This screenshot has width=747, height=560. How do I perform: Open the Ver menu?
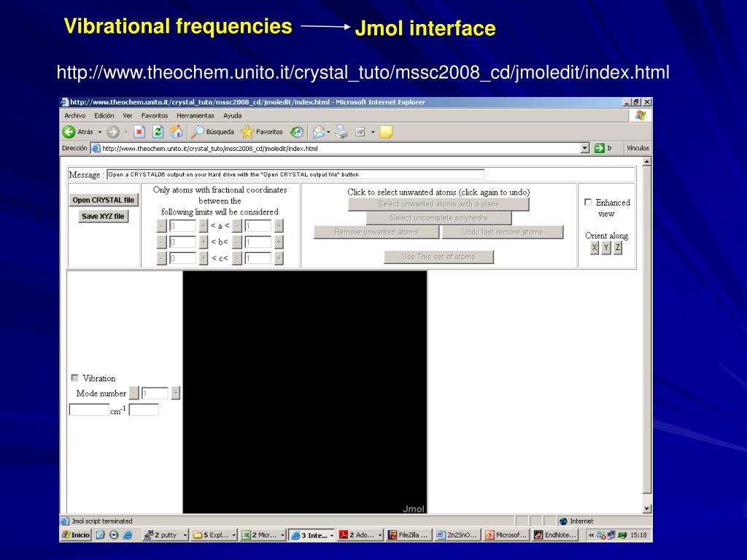pyautogui.click(x=127, y=116)
